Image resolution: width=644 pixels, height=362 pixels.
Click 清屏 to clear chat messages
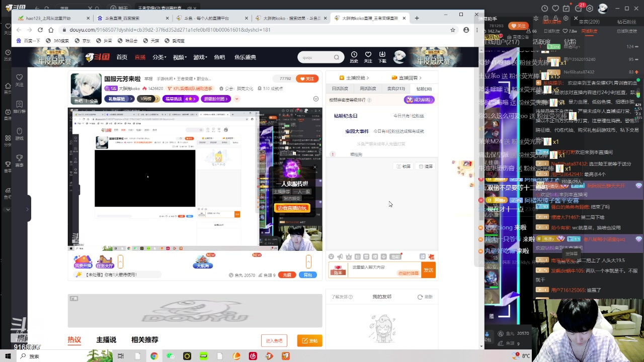(426, 166)
